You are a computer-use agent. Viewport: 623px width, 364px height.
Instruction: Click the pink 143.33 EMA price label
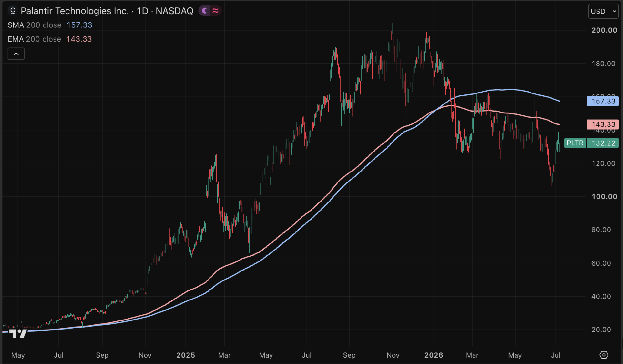pyautogui.click(x=603, y=124)
